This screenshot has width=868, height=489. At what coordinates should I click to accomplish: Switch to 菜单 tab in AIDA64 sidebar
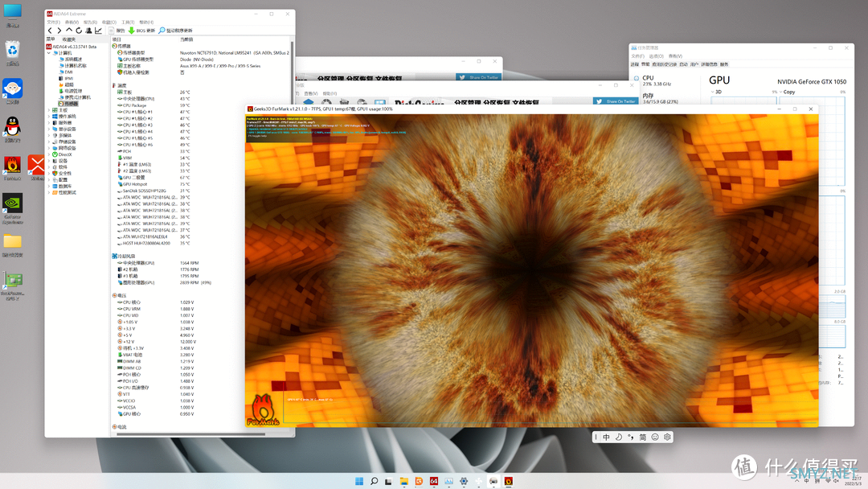[51, 39]
